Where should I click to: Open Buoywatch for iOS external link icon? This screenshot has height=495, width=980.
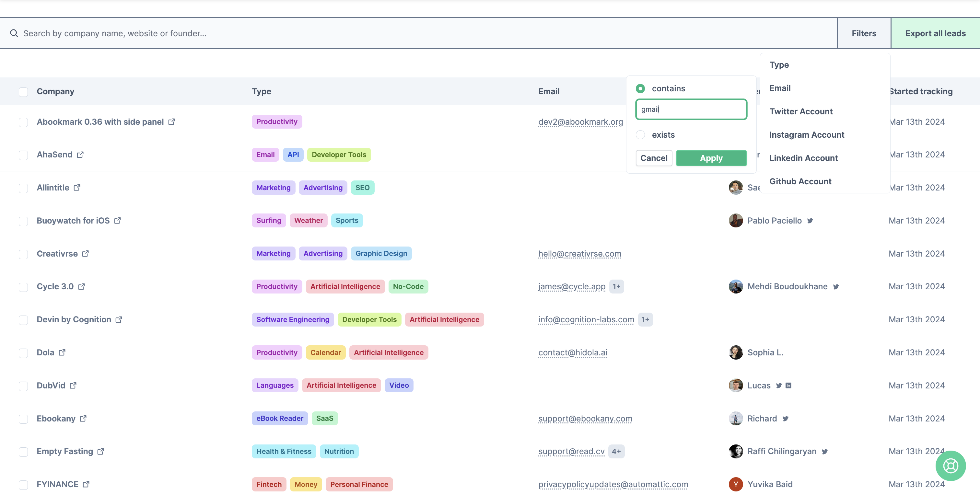(x=118, y=221)
